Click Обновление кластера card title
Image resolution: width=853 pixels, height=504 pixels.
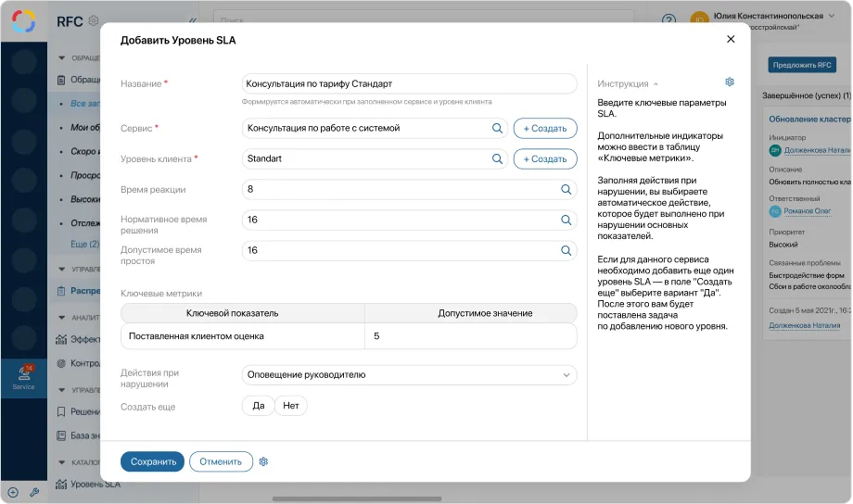click(809, 120)
